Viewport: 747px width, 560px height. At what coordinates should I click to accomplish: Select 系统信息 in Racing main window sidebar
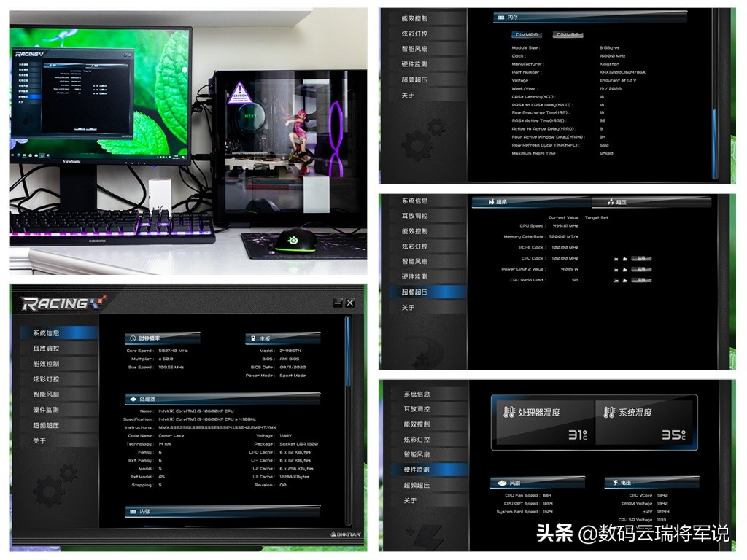59,333
